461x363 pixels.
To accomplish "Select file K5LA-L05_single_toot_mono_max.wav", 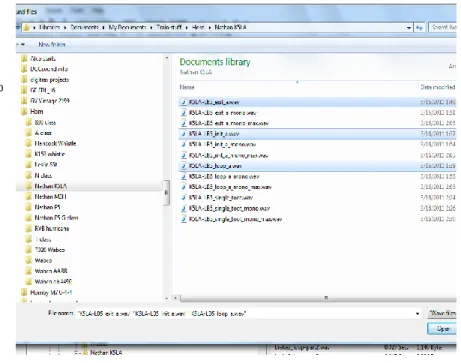I will pyautogui.click(x=235, y=219).
